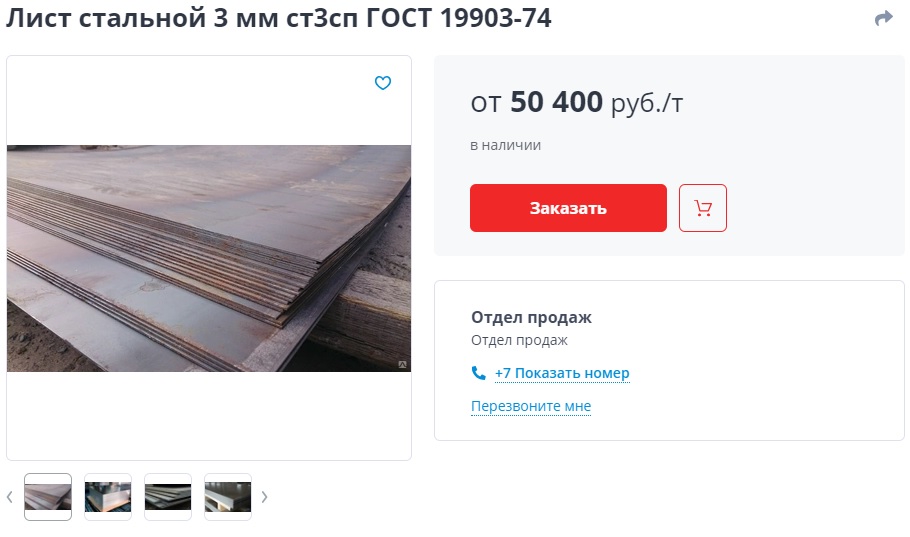Show next thumbnails with right chevron
Viewport: 910px width, 537px height.
coord(265,497)
